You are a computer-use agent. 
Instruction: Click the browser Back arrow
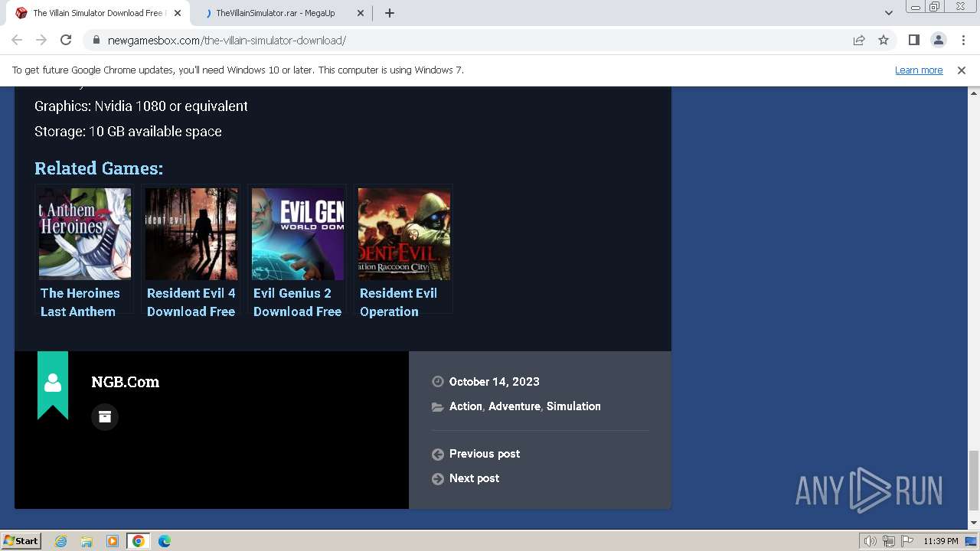17,41
